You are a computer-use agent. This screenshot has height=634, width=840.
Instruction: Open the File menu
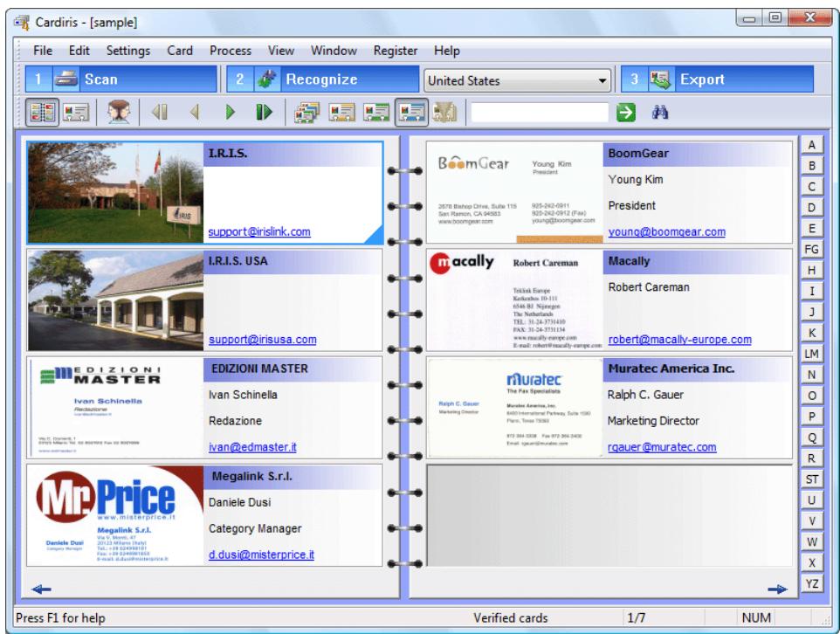click(43, 51)
